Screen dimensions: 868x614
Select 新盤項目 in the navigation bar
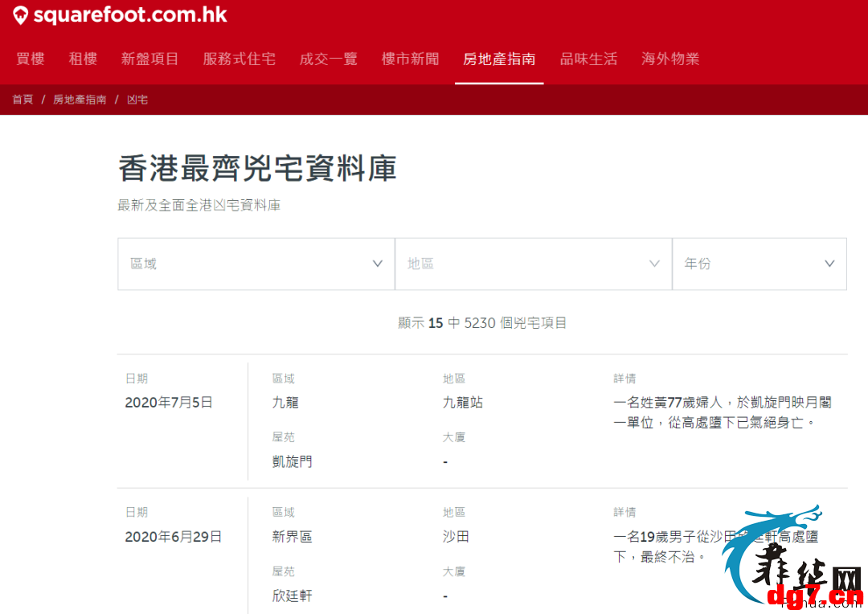[x=150, y=59]
